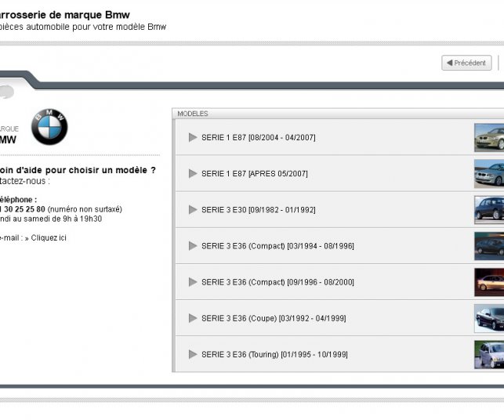The width and height of the screenshot is (504, 420).
Task: Select SERIE 1 E87 [APRES 05/2007] model
Action: pos(255,174)
